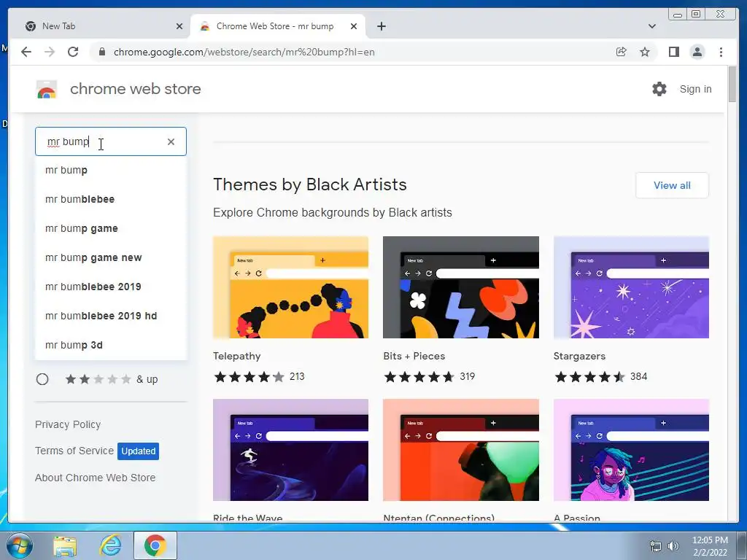Viewport: 747px width, 560px height.
Task: View all Themes by Black Artists
Action: click(x=672, y=185)
